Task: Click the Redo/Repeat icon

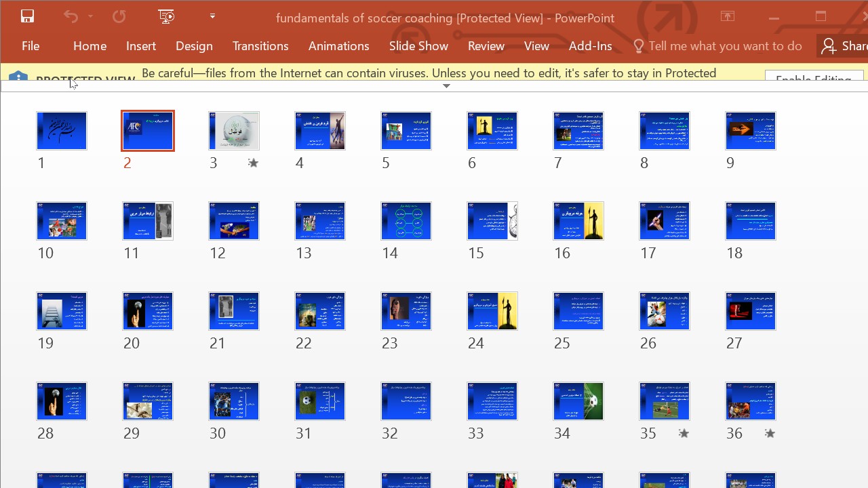Action: pyautogui.click(x=119, y=17)
